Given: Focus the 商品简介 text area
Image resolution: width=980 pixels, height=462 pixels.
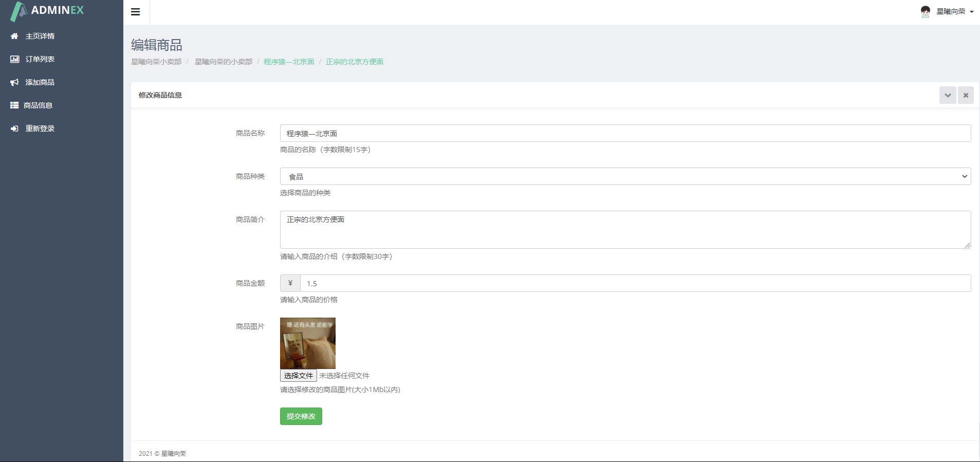Looking at the screenshot, I should pos(625,230).
